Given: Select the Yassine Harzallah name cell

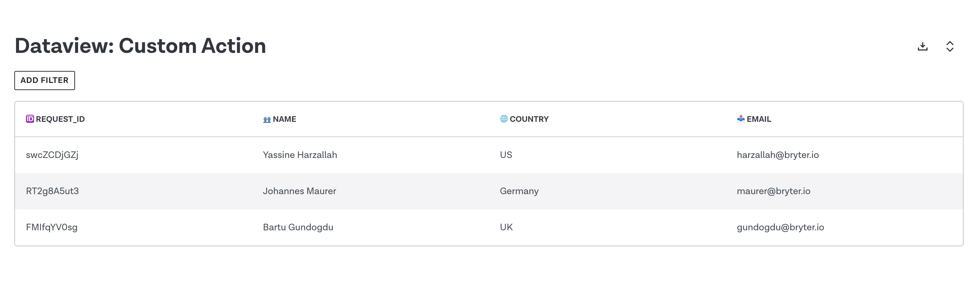Looking at the screenshot, I should tap(300, 155).
